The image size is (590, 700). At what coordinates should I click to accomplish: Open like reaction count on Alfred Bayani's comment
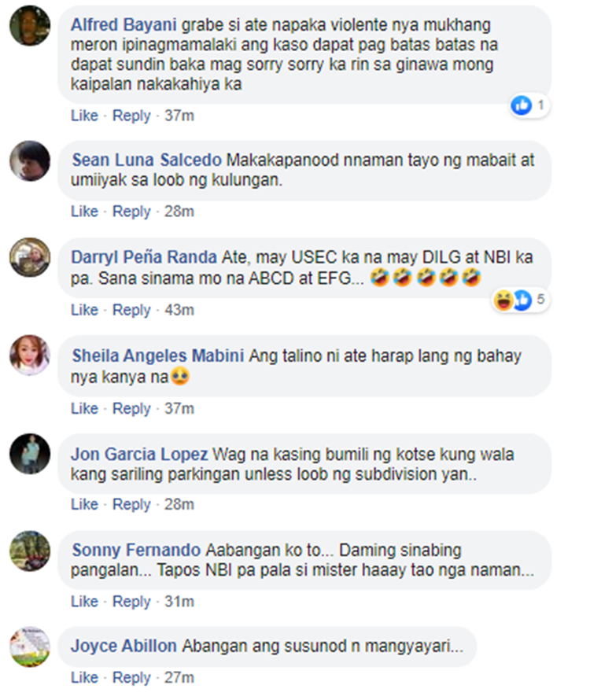pyautogui.click(x=529, y=105)
